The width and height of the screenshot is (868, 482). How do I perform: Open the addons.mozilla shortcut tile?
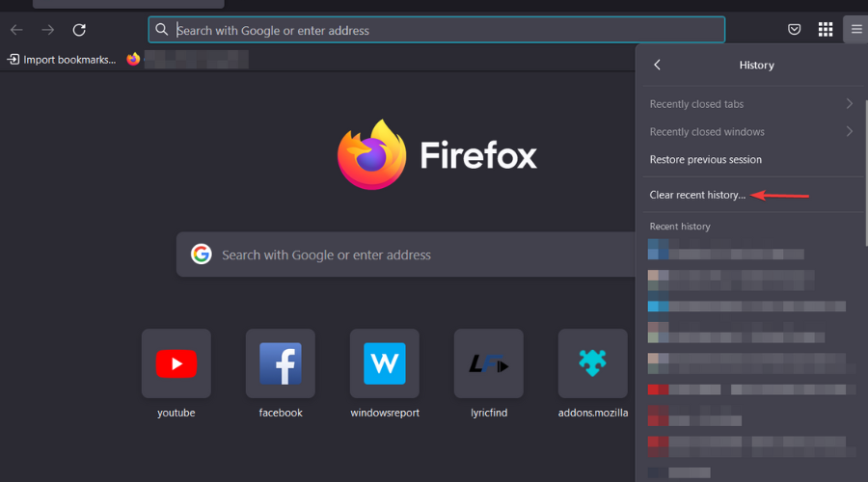(x=592, y=363)
